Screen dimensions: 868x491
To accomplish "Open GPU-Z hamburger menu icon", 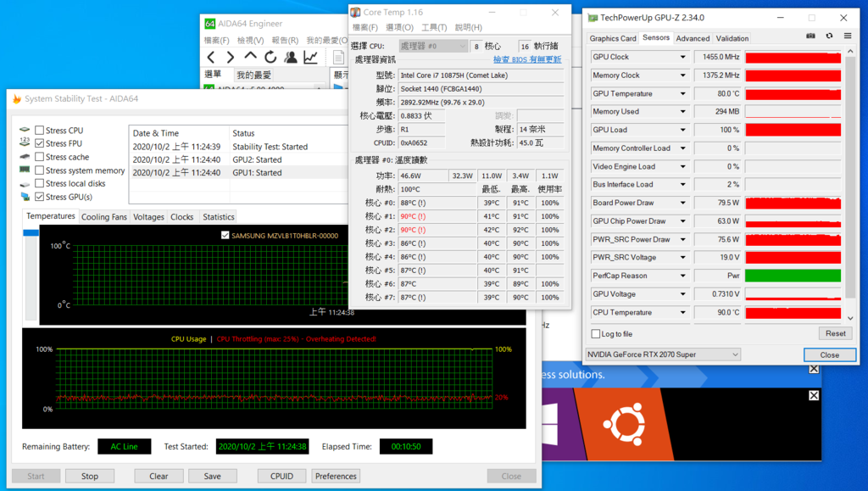I will point(848,36).
